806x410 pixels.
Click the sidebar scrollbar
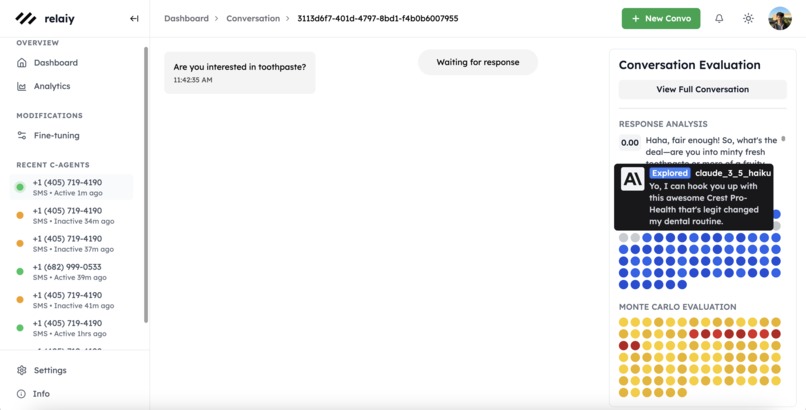(146, 185)
